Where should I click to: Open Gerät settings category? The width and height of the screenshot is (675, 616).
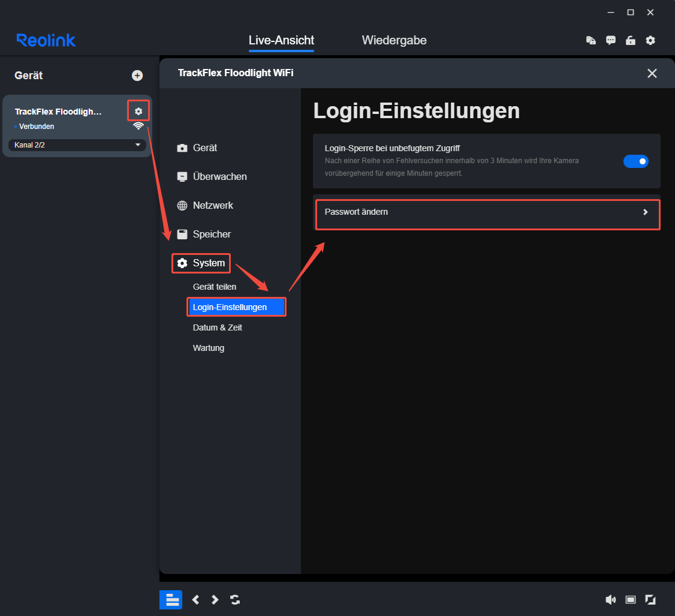tap(205, 148)
